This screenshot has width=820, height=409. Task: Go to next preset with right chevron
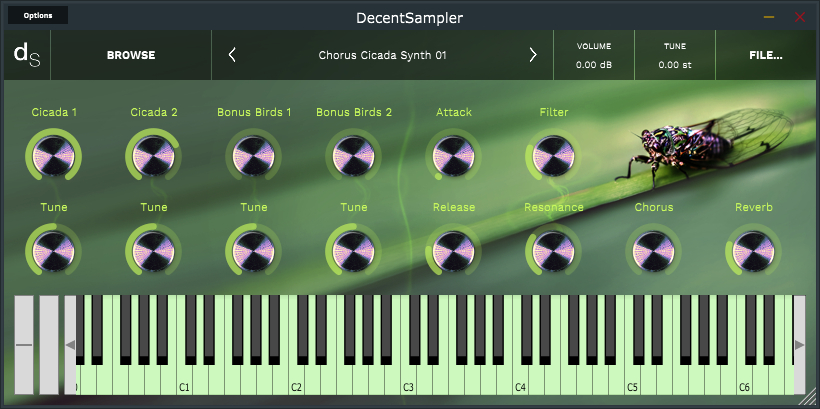pos(533,55)
